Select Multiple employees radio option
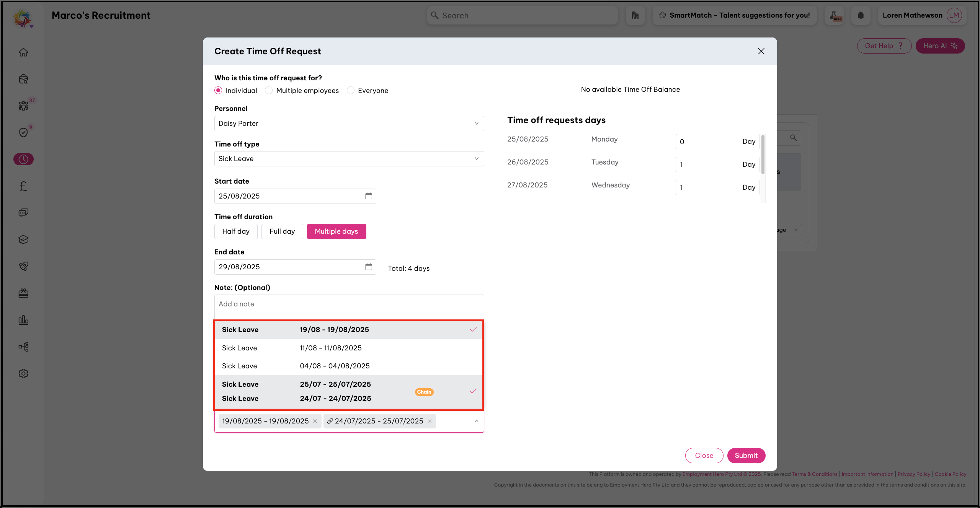 point(269,91)
